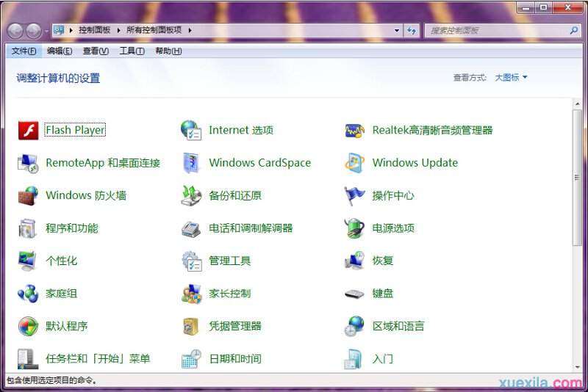Open the 键盘 link text
This screenshot has height=392, width=588.
[x=383, y=293]
